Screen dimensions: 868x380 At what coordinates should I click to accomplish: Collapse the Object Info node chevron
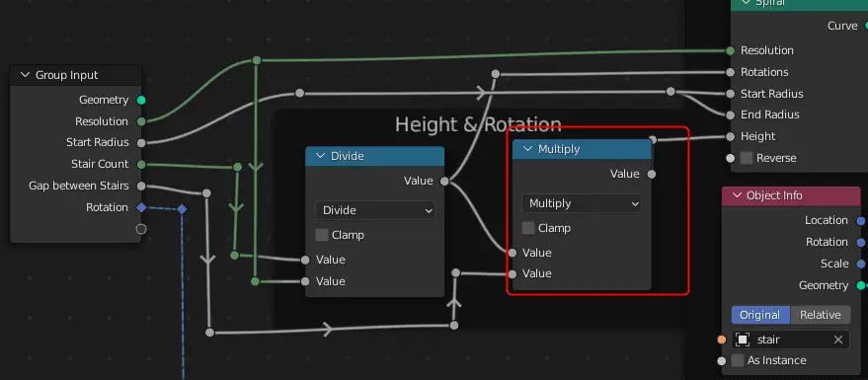(737, 195)
